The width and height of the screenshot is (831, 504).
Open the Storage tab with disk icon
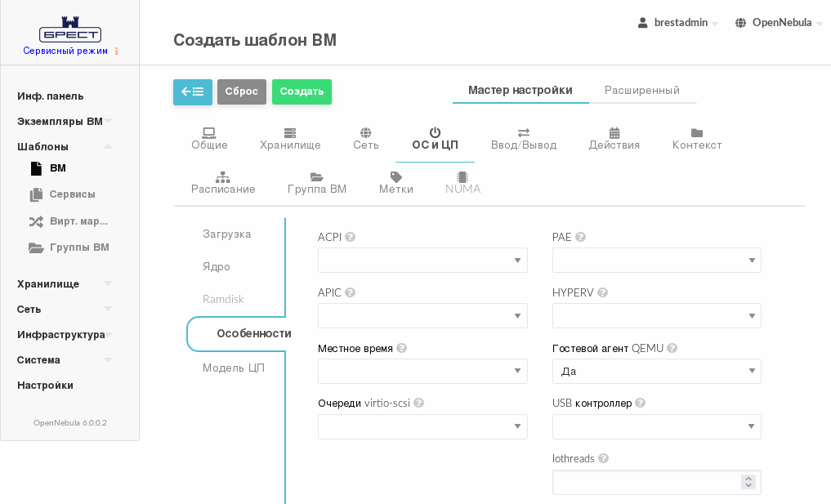tap(290, 138)
